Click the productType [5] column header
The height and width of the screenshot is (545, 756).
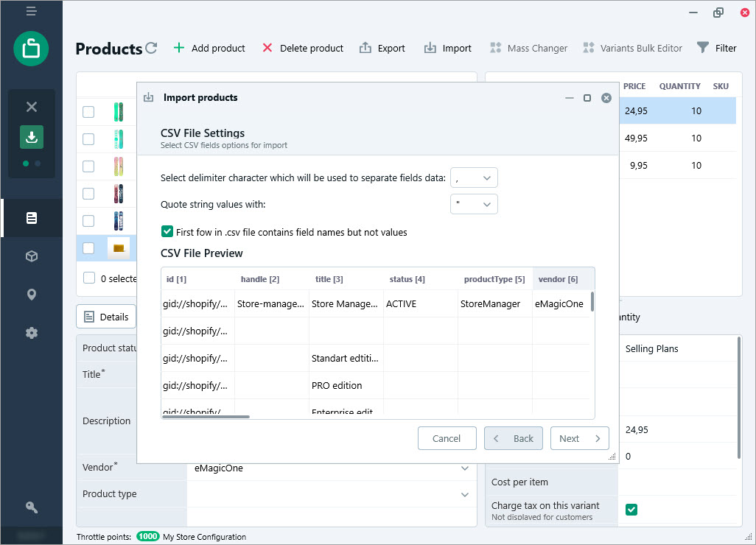coord(494,279)
